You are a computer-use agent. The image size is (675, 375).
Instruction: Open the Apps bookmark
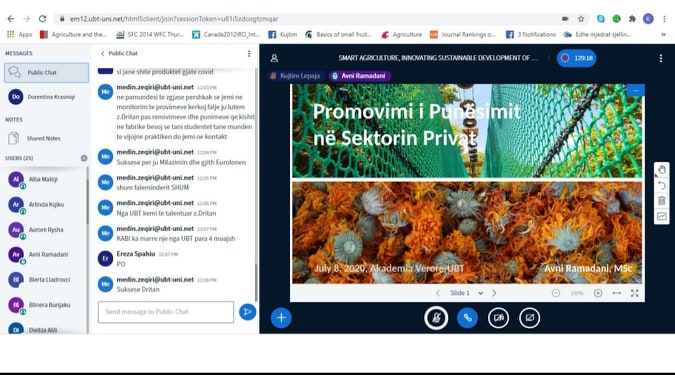pyautogui.click(x=20, y=34)
